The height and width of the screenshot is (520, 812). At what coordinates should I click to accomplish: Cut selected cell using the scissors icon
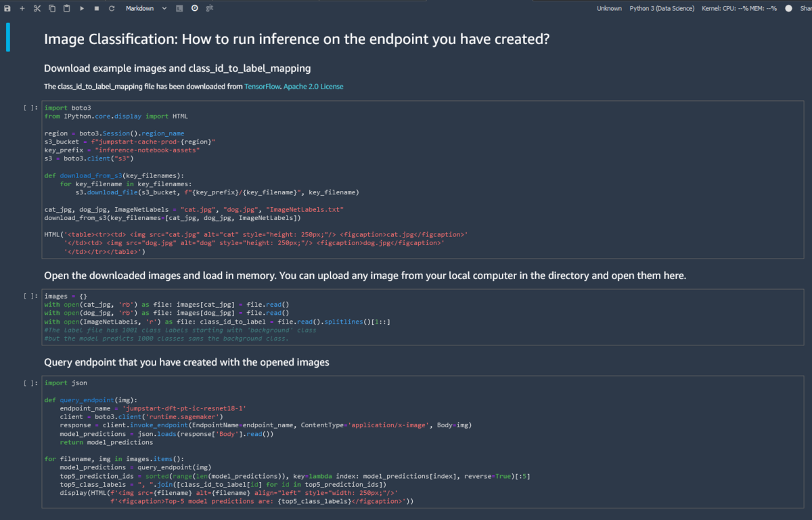coord(37,8)
